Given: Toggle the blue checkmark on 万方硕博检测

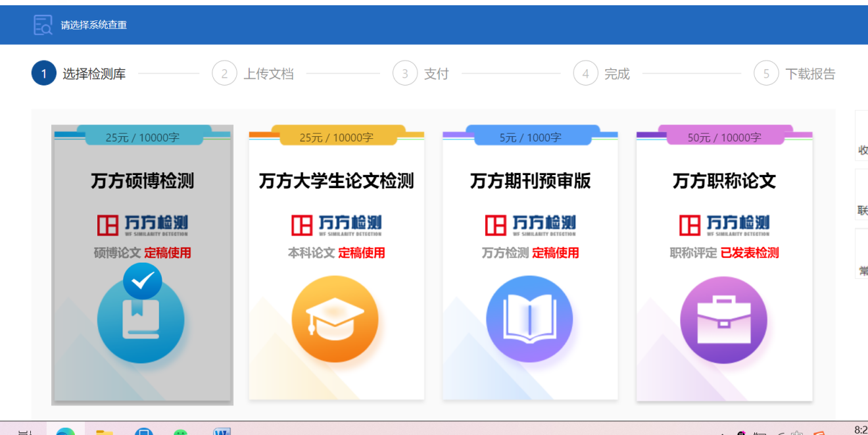Looking at the screenshot, I should [142, 281].
